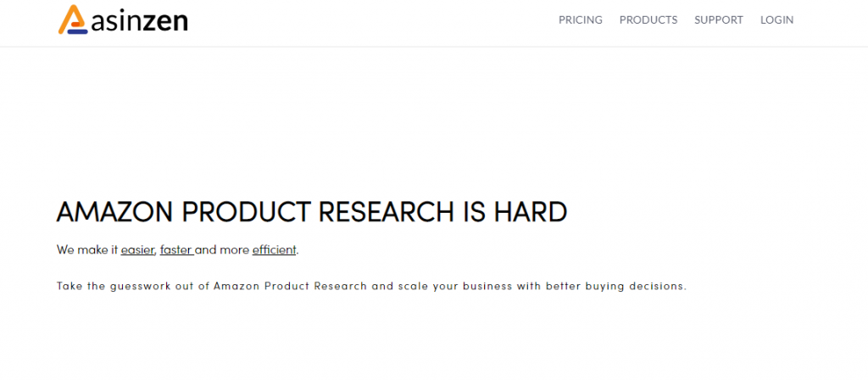Follow the underlined "easier" link
The height and width of the screenshot is (380, 868).
(x=137, y=250)
